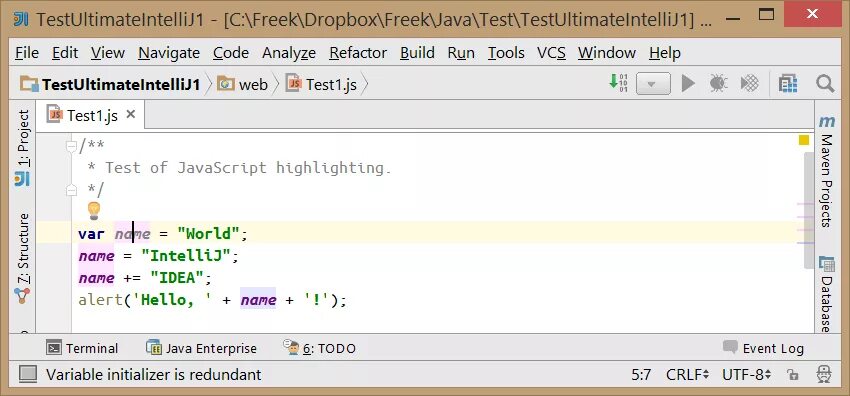
Task: Open the Analyze menu
Action: point(289,53)
